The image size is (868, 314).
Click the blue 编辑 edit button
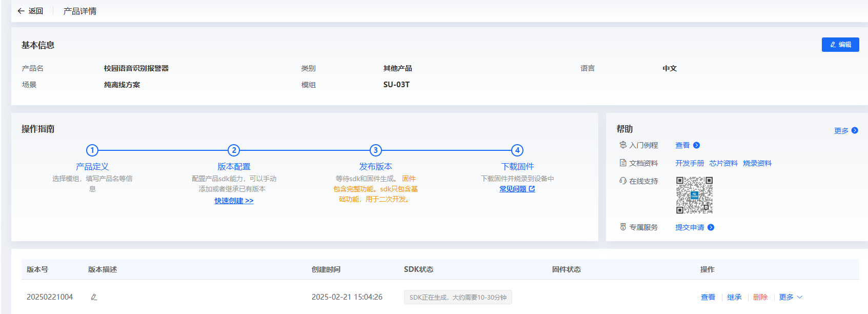[x=840, y=45]
